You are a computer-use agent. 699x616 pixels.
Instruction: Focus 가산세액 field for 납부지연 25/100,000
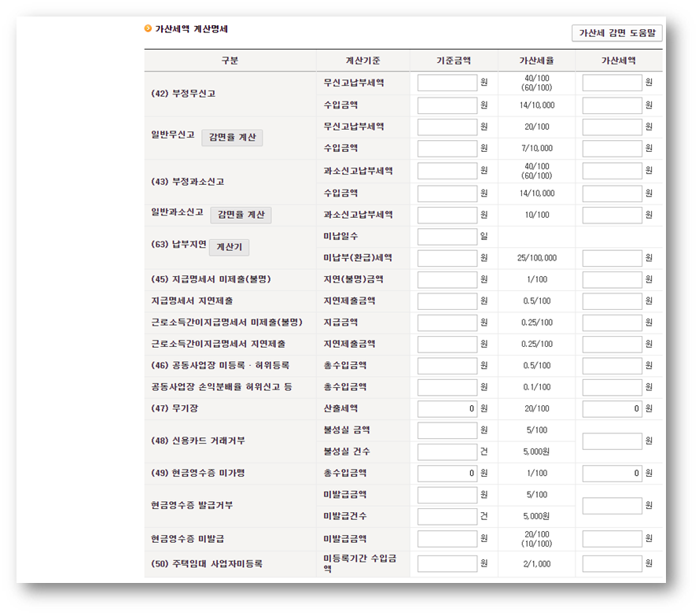(x=612, y=258)
